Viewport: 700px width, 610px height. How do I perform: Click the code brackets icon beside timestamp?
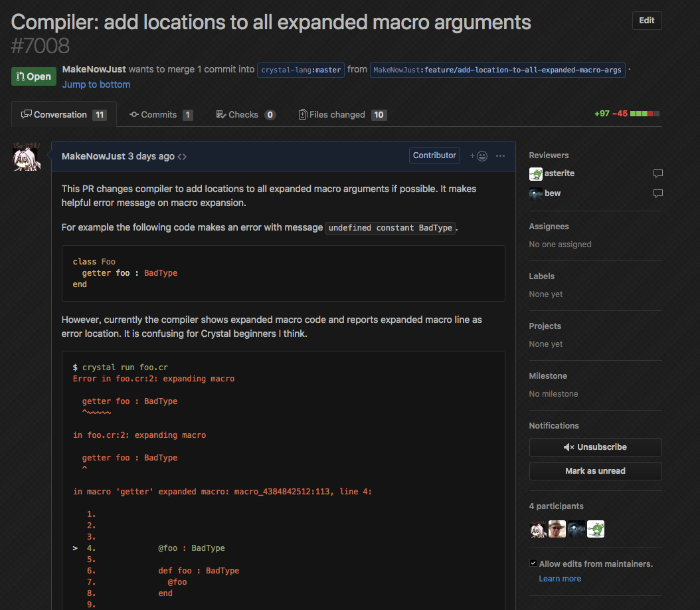pos(182,157)
